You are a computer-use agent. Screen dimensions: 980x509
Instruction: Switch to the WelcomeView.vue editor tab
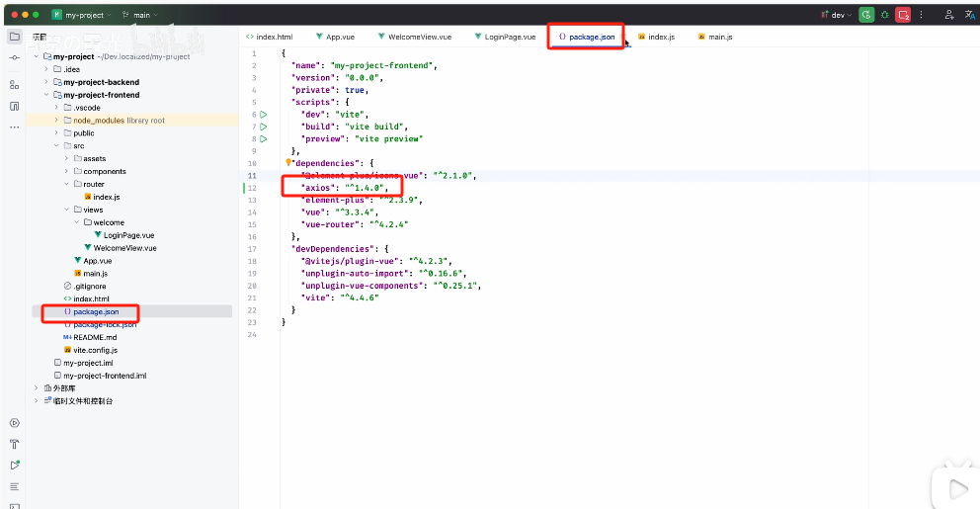point(414,37)
